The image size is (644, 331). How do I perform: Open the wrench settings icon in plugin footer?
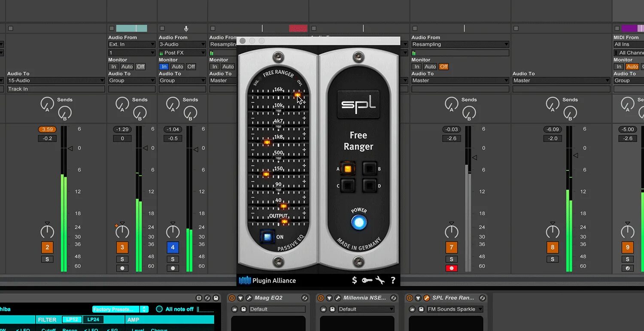click(380, 280)
